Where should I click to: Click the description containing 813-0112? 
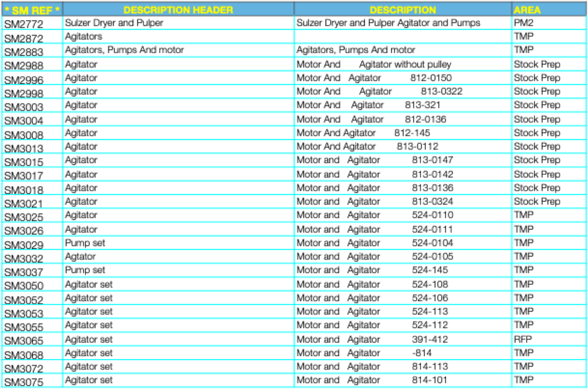pos(403,146)
